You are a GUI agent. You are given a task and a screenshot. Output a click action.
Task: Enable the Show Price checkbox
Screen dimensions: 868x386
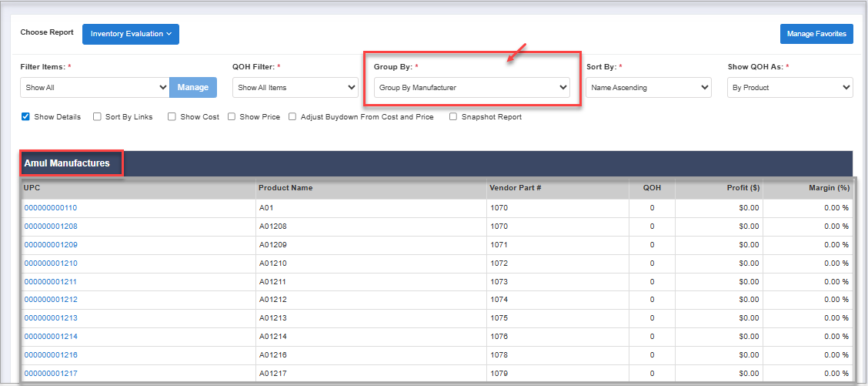[232, 117]
